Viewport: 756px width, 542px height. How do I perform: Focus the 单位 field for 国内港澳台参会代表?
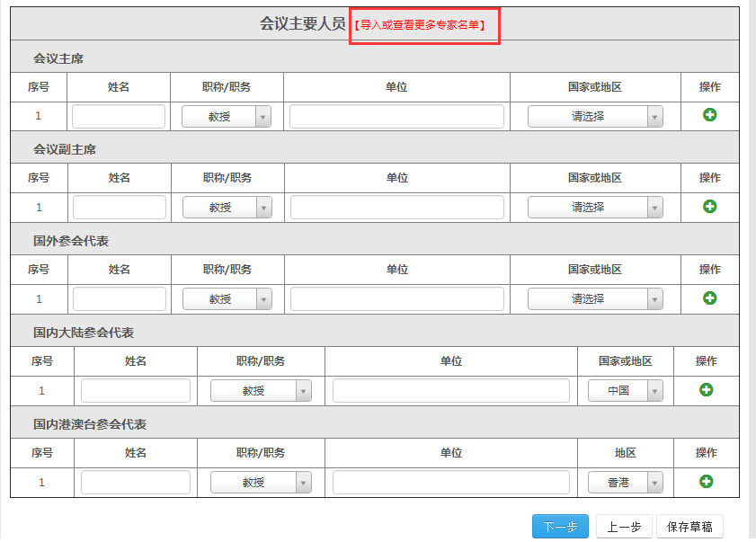[450, 483]
